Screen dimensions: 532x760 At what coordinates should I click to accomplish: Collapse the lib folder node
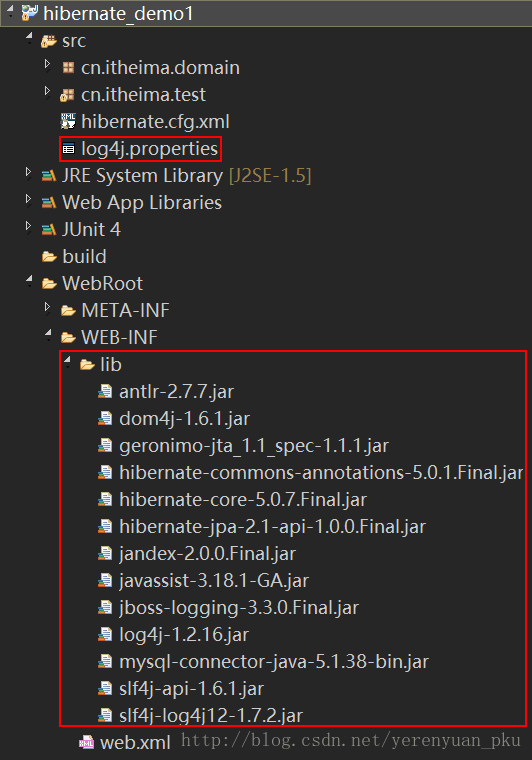[x=67, y=361]
